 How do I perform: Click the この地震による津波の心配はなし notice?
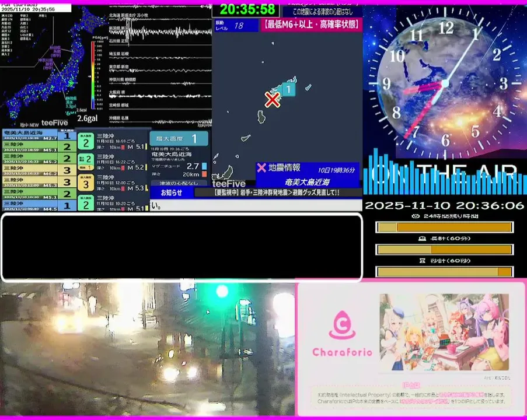(322, 12)
